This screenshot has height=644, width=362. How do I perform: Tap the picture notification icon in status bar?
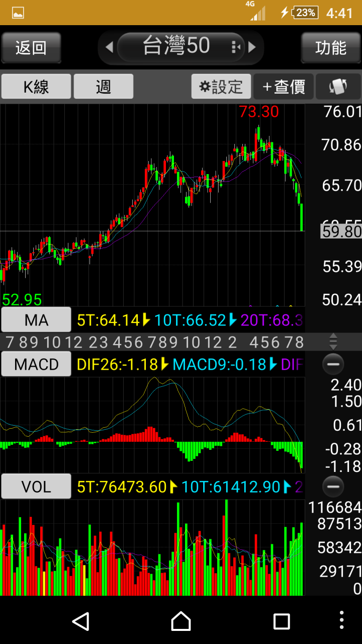(x=18, y=13)
